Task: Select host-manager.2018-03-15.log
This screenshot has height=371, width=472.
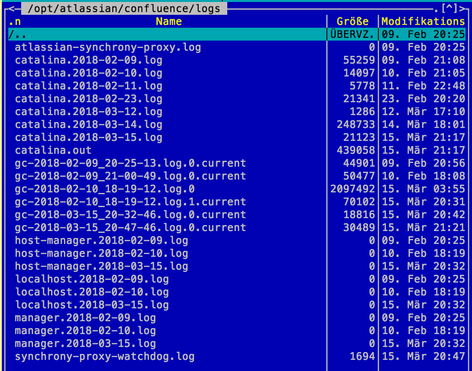Action: [x=101, y=266]
